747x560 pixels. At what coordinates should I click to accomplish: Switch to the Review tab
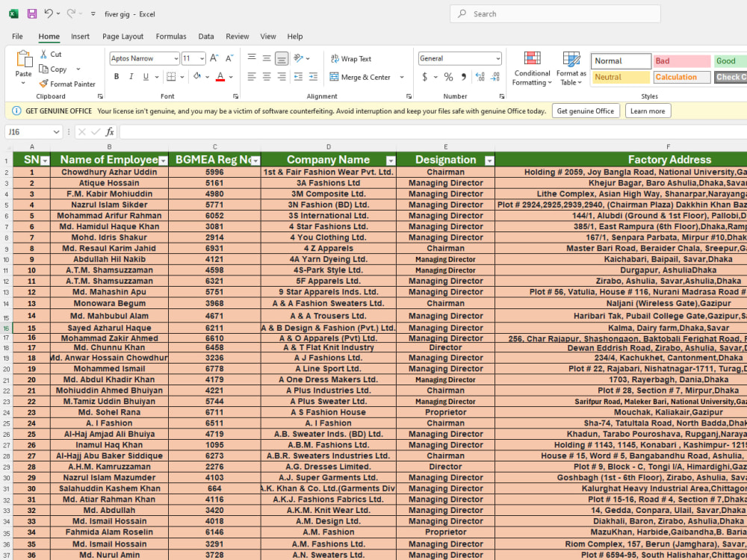[x=238, y=36]
